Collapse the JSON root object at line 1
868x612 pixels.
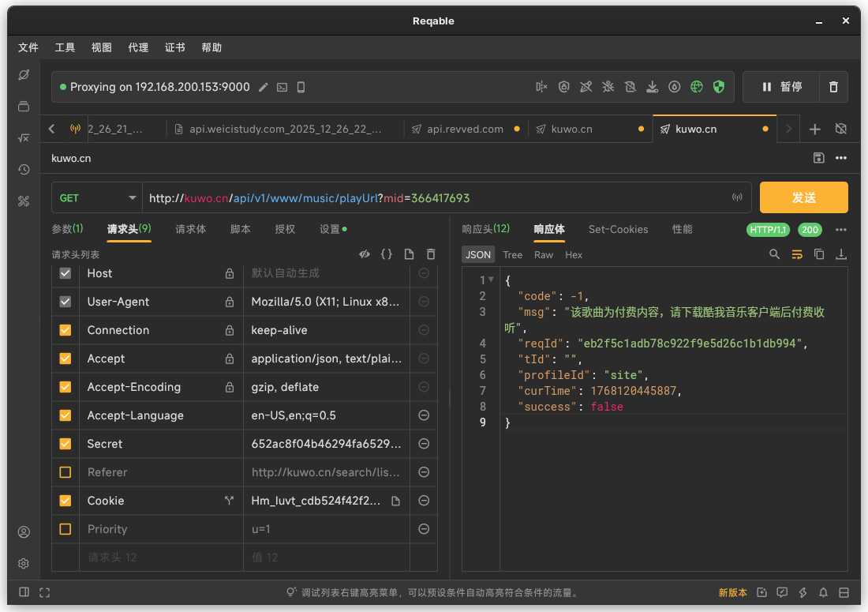491,279
